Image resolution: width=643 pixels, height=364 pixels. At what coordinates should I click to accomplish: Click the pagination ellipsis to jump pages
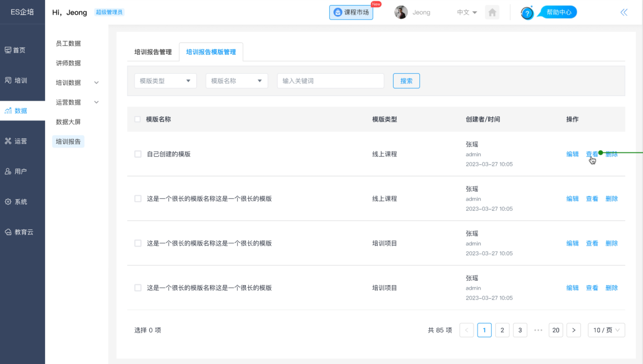pos(538,330)
